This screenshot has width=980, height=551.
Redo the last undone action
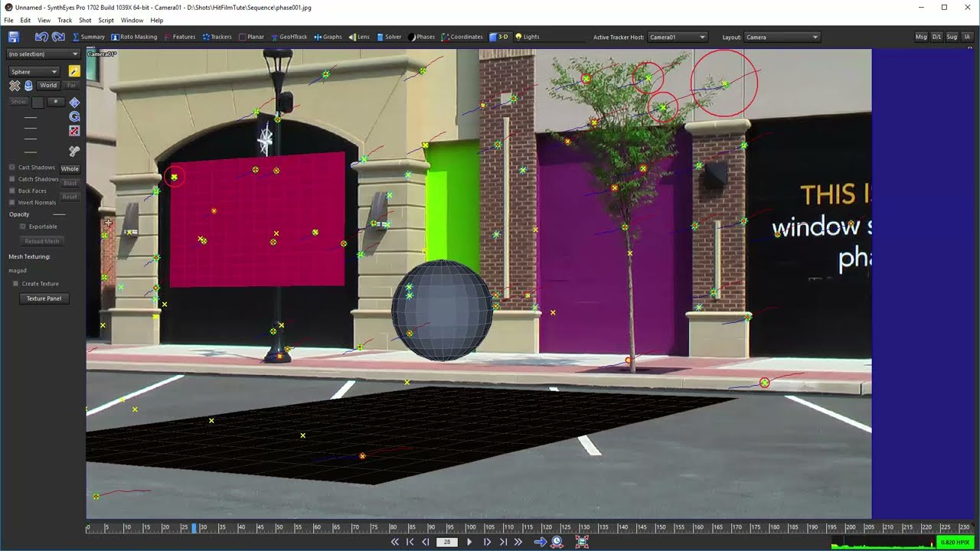point(58,37)
